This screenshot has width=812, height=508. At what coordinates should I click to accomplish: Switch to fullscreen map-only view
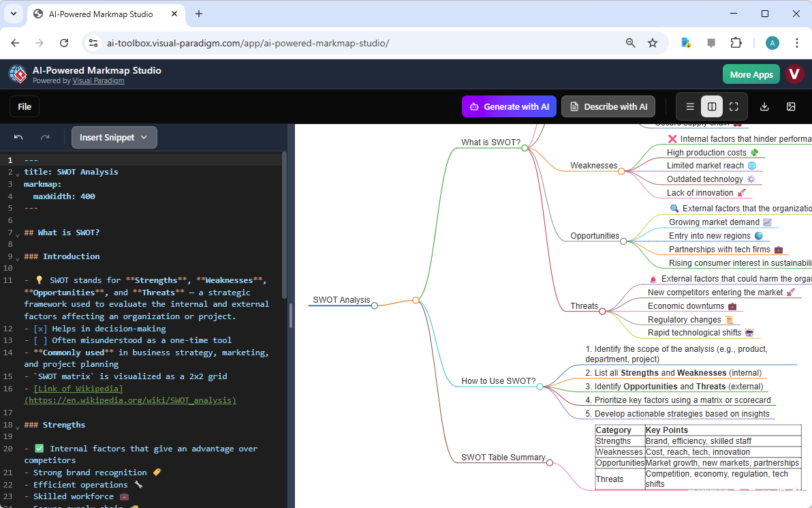(734, 106)
